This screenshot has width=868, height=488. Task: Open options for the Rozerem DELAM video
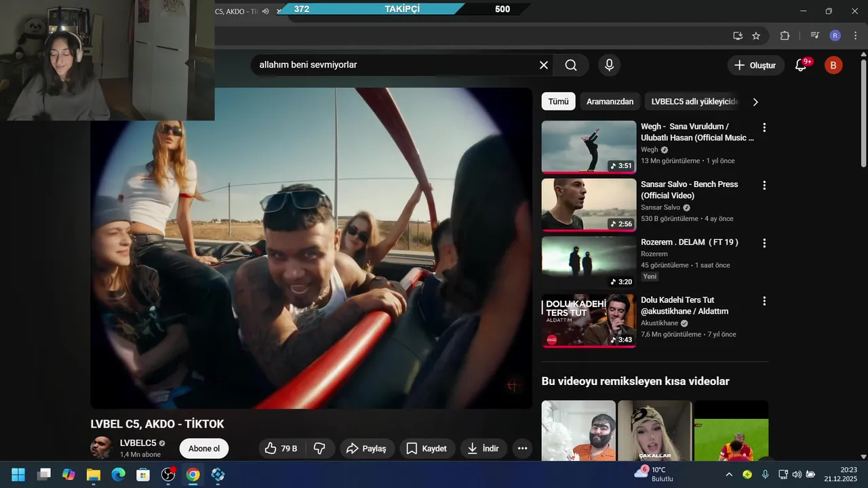(x=764, y=243)
